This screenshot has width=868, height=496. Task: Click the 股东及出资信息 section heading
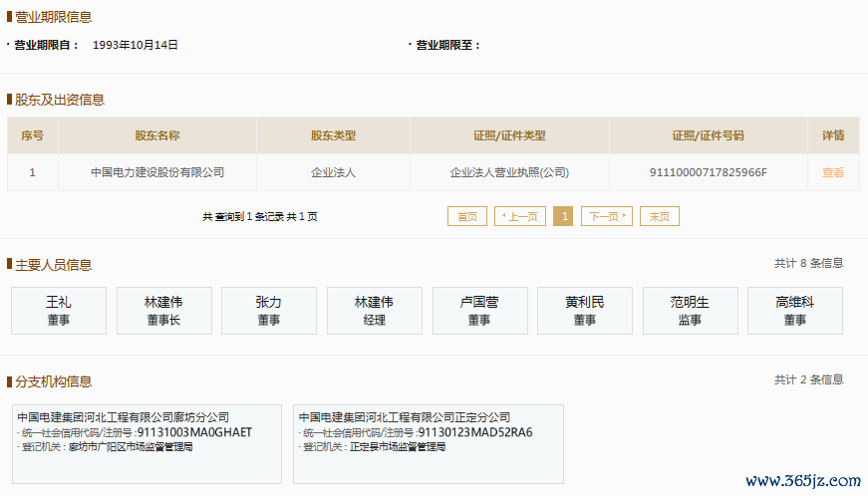coord(59,100)
